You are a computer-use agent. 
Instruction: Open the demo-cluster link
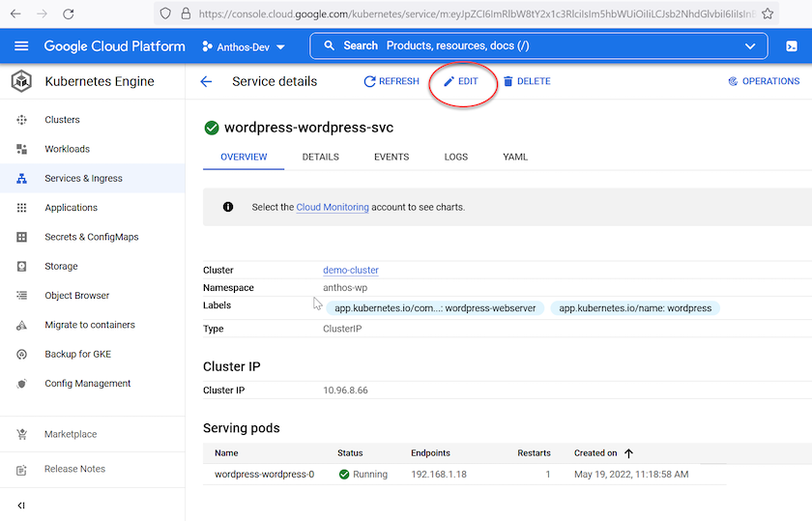(351, 271)
